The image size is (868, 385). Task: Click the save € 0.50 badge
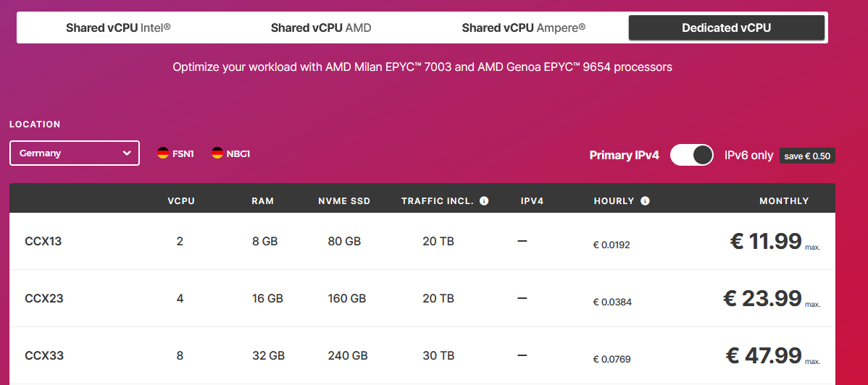[807, 156]
